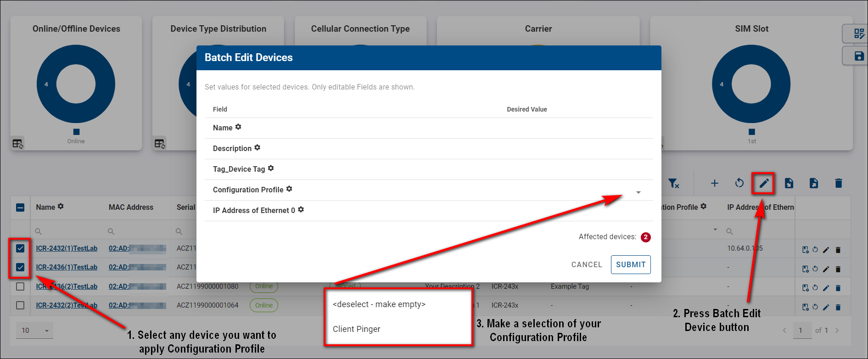The width and height of the screenshot is (868, 359).
Task: Click Online status badge in ACZ1199000001064 row
Action: point(264,305)
